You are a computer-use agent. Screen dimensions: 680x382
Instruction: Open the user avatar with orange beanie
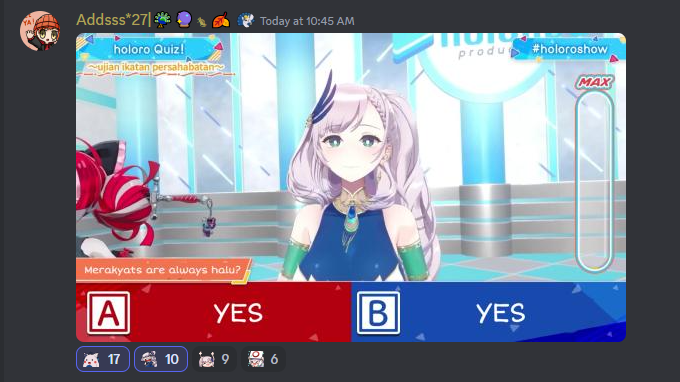pos(39,31)
